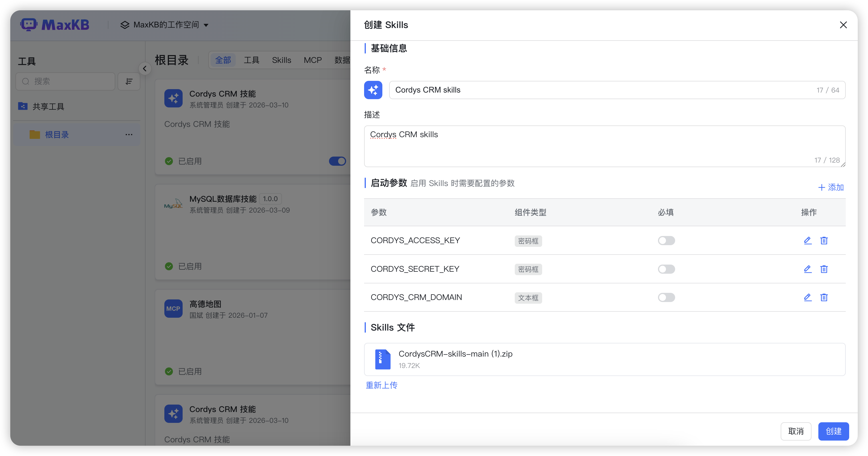
Task: Collapse the left tools sidebar
Action: [x=145, y=69]
